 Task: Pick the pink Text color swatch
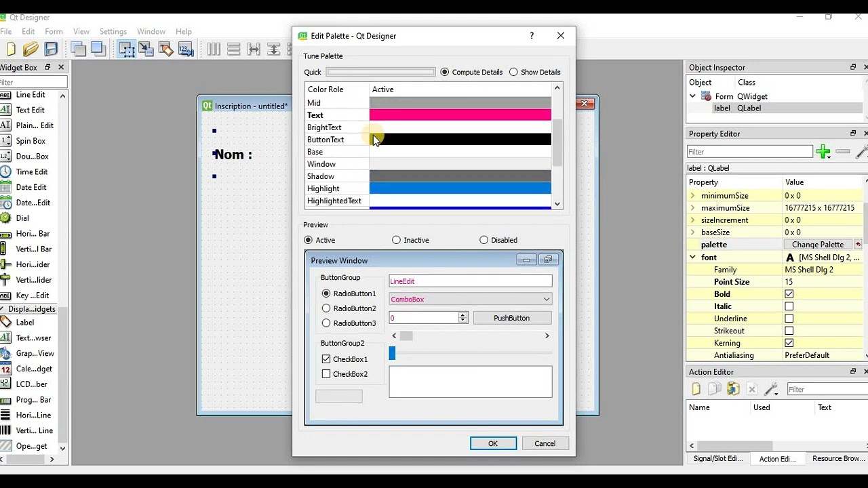460,115
